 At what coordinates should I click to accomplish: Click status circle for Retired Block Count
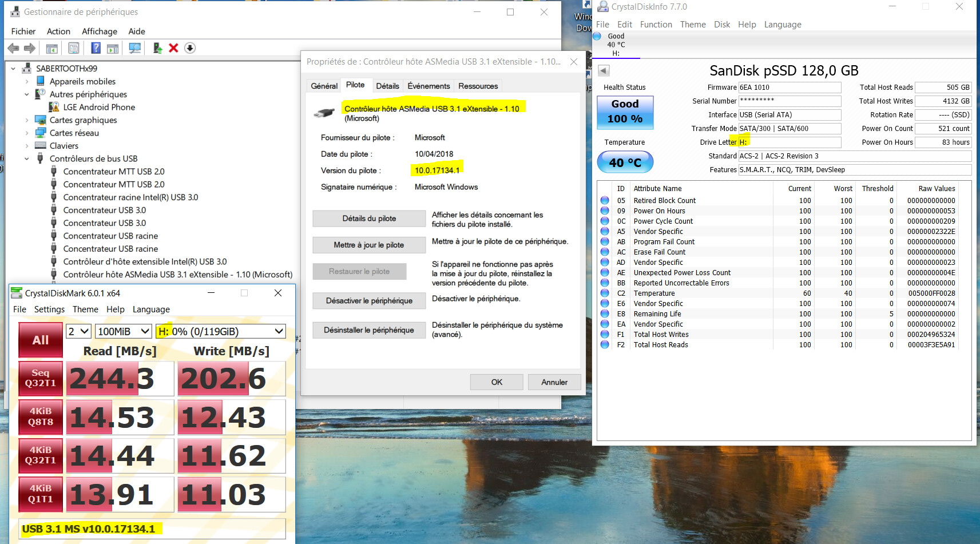click(x=605, y=201)
